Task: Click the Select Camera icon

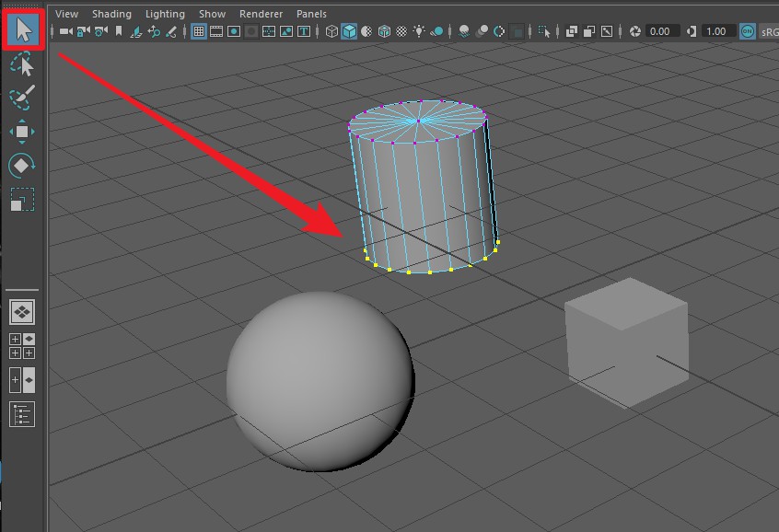Action: [x=66, y=32]
